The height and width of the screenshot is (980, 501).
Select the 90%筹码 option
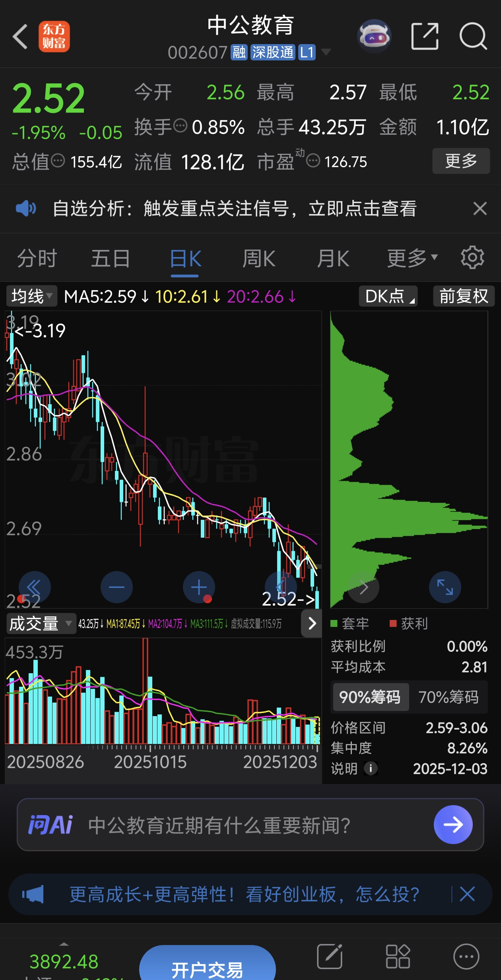click(370, 697)
